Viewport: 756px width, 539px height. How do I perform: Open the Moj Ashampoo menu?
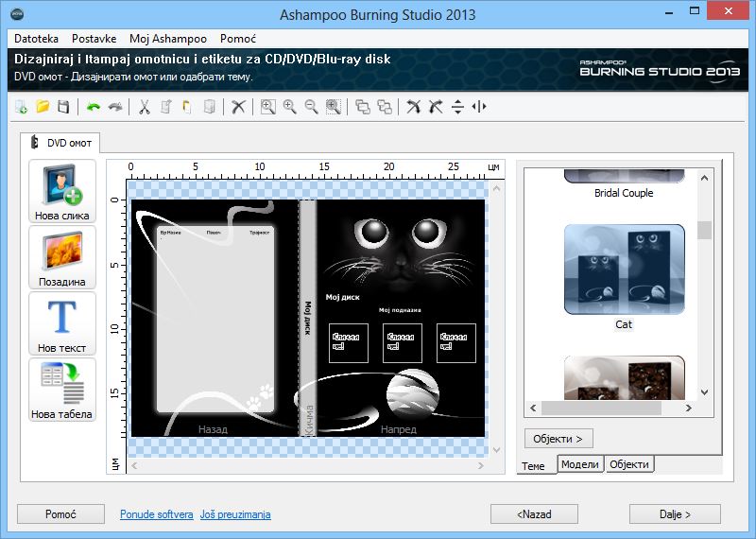[168, 39]
